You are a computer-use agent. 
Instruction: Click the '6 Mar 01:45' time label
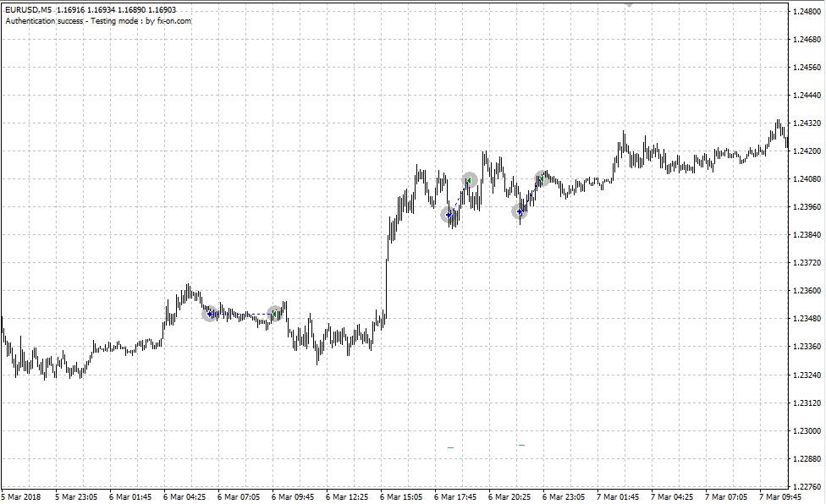click(x=130, y=496)
